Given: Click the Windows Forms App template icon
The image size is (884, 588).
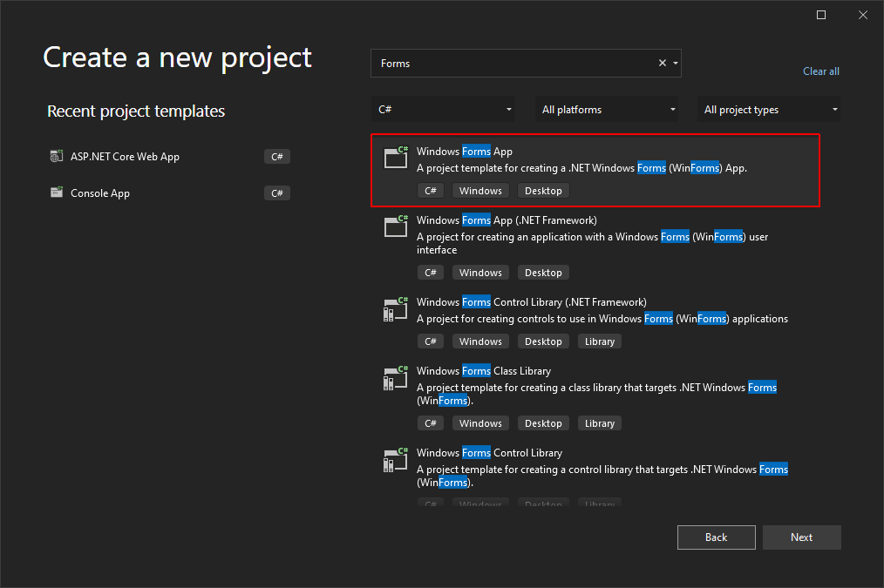Looking at the screenshot, I should pyautogui.click(x=397, y=157).
